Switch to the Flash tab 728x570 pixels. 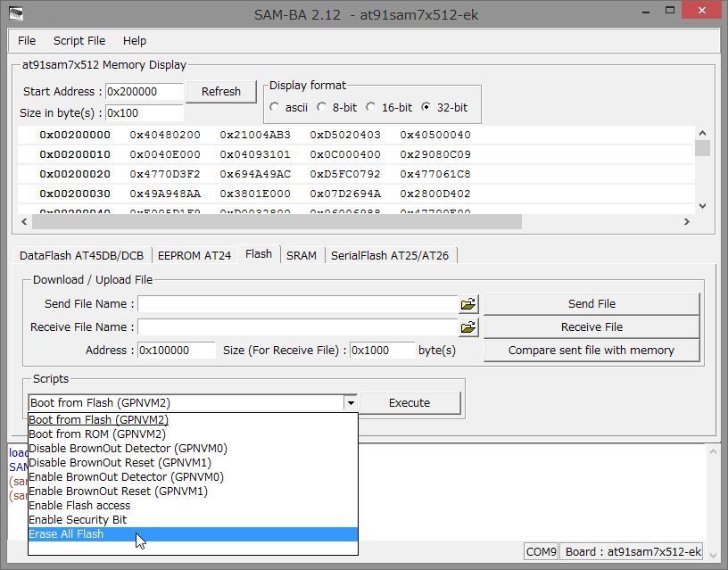click(259, 254)
